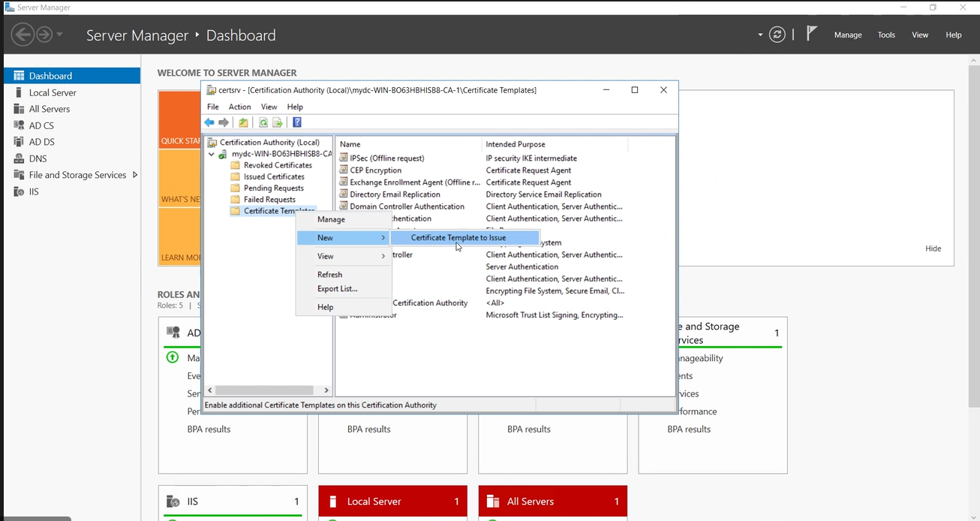Open the View menu in certsrv menubar
This screenshot has height=521, width=980.
(x=269, y=107)
